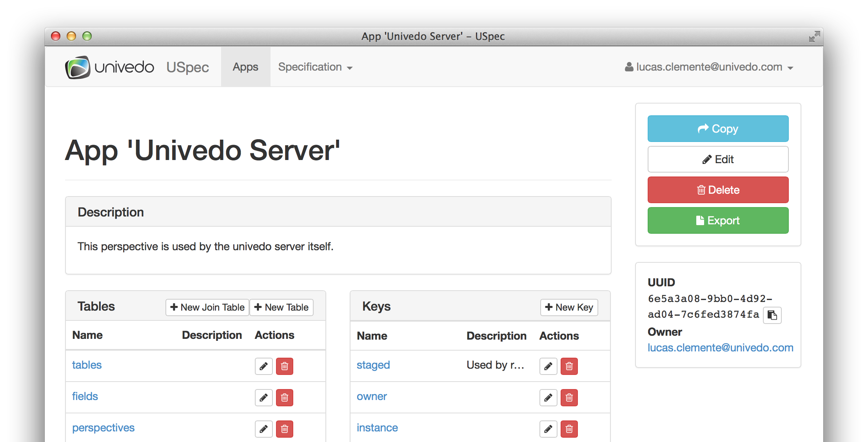
Task: Copy UUID to clipboard icon
Action: 772,315
